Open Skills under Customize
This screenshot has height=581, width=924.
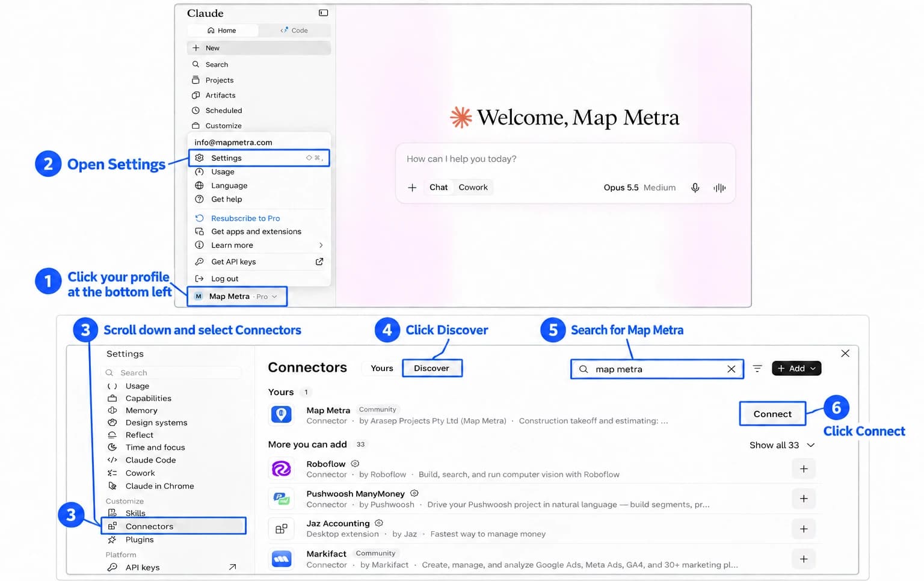tap(172, 513)
